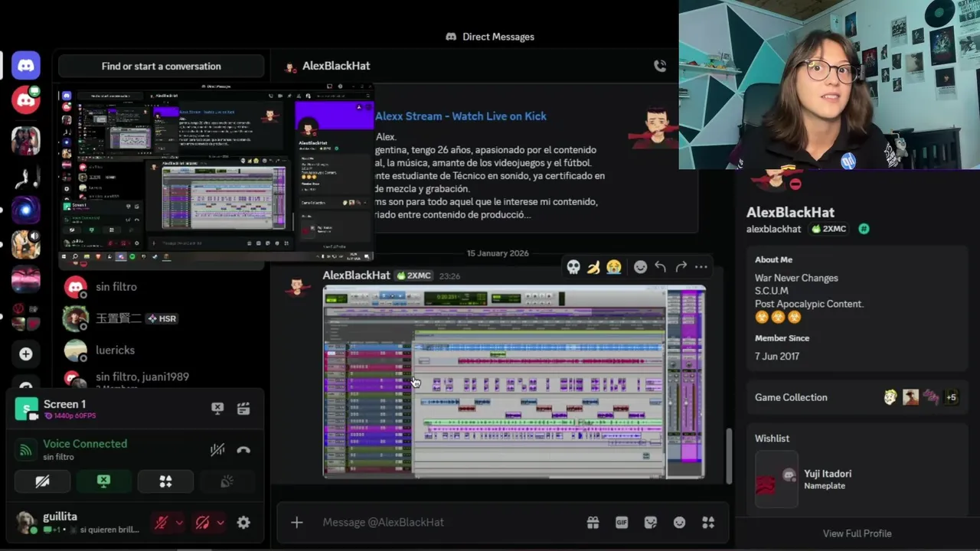
Task: Click the chat scrollbar thumb
Action: [x=728, y=456]
